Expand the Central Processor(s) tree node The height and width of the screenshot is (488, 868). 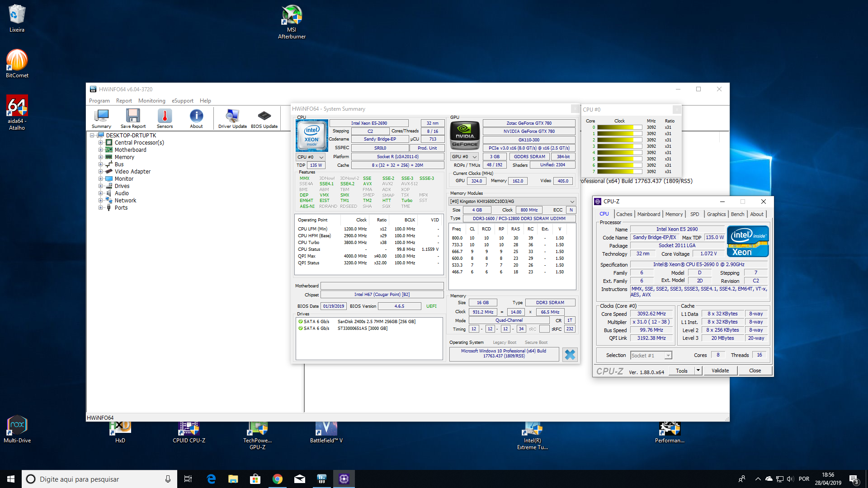(x=101, y=143)
